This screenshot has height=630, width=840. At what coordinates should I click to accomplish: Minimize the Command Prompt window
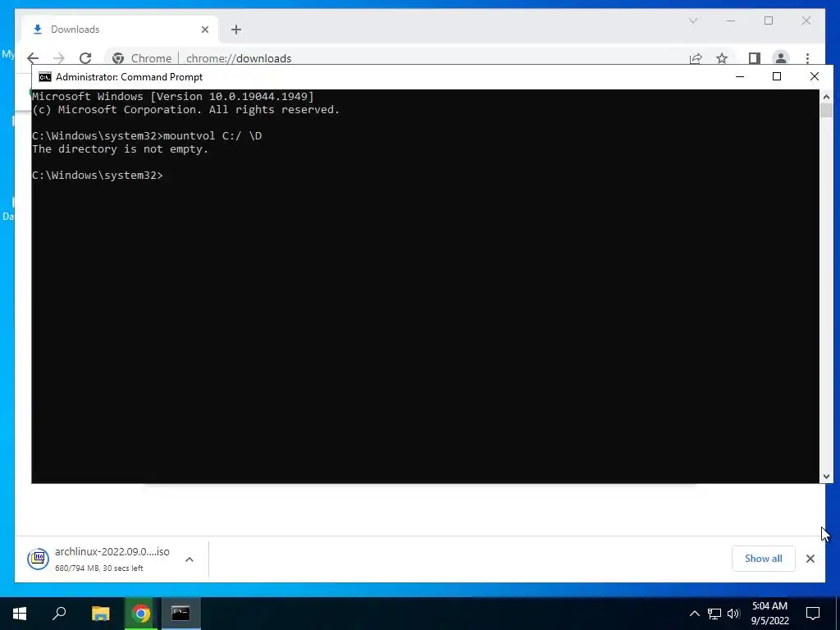[x=740, y=76]
